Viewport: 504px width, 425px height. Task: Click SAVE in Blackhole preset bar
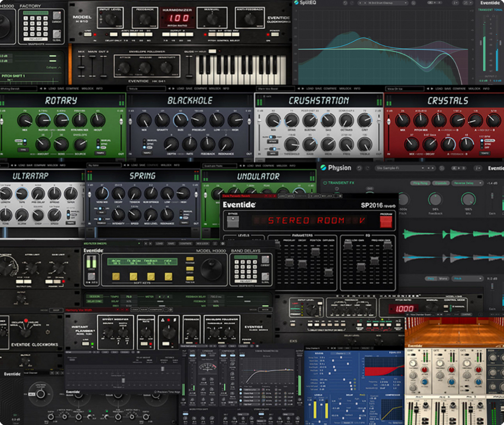click(x=189, y=89)
